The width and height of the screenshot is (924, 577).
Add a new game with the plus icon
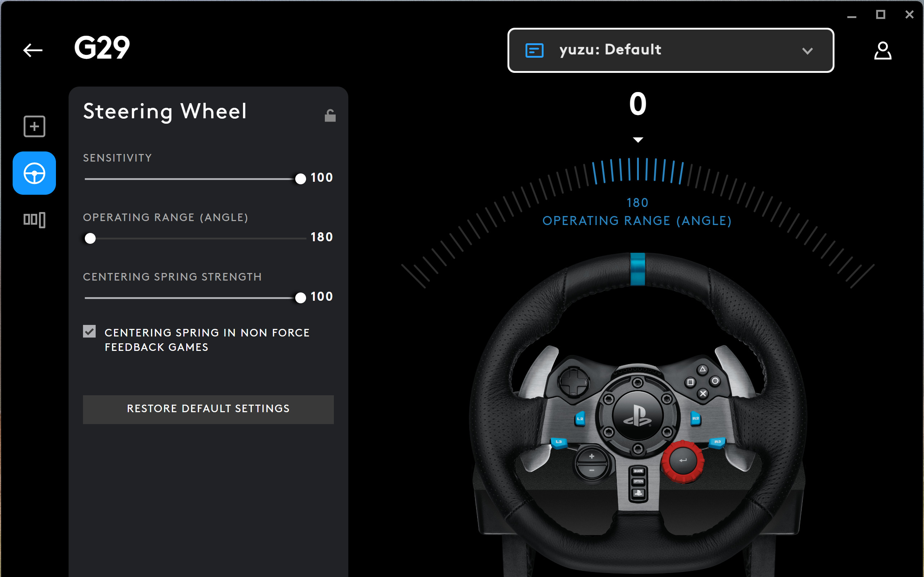pos(34,126)
